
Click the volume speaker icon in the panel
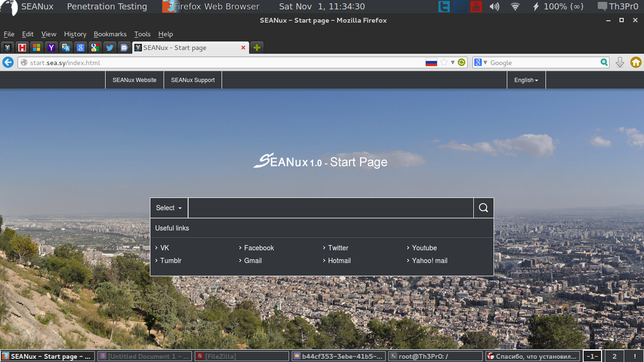point(493,6)
